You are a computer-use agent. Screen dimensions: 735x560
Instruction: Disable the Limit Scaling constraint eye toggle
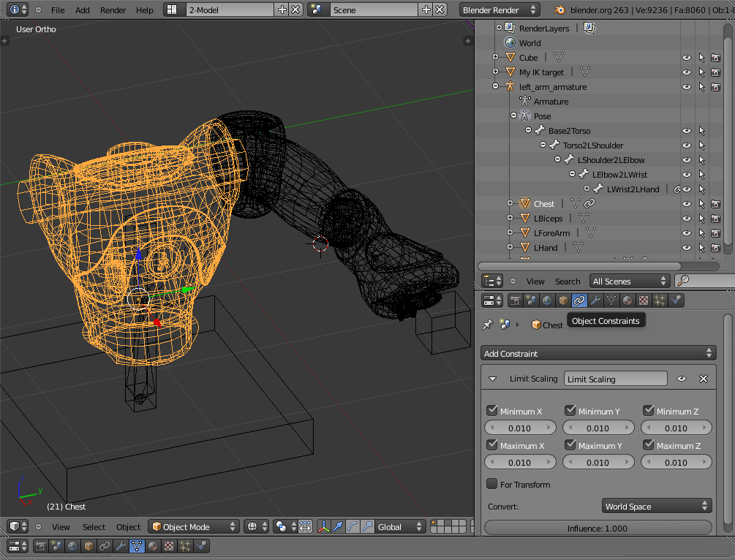tap(682, 379)
